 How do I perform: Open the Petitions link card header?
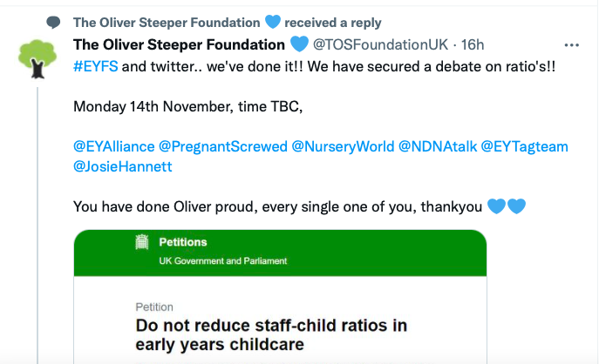pyautogui.click(x=281, y=253)
